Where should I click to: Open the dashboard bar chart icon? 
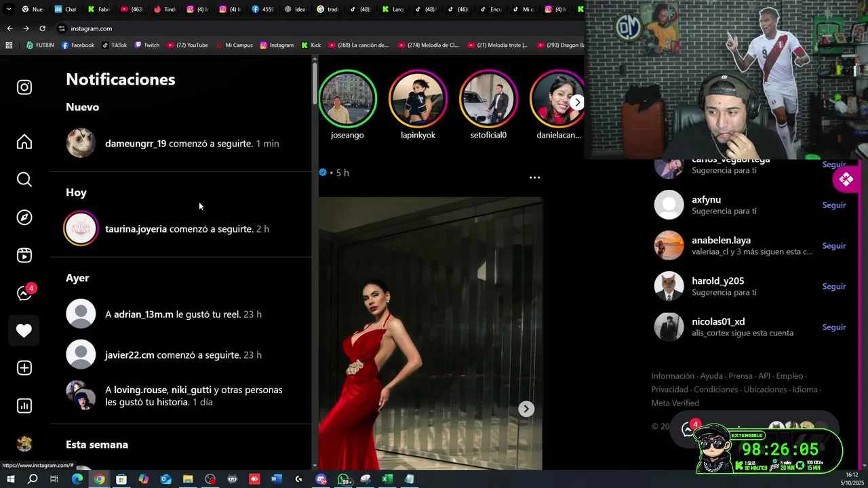(x=24, y=406)
